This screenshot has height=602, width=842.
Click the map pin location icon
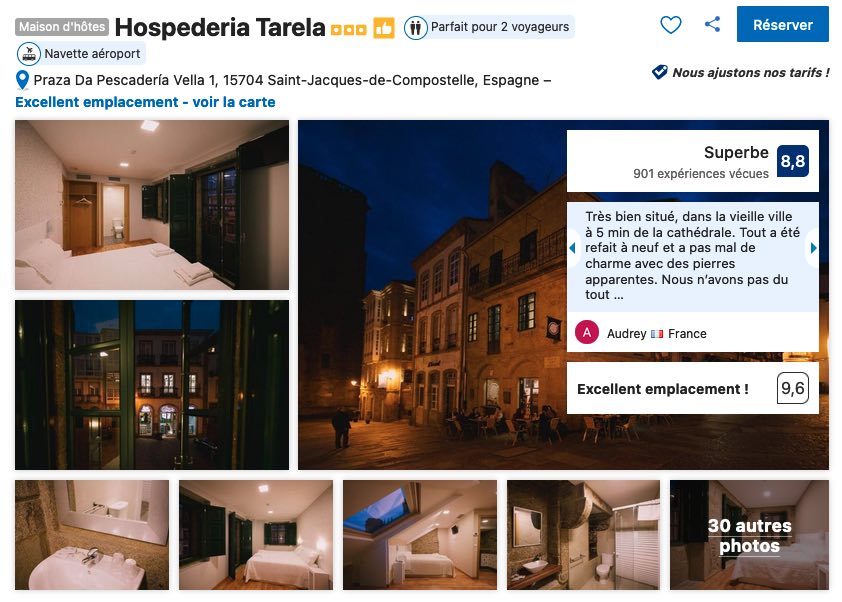22,81
